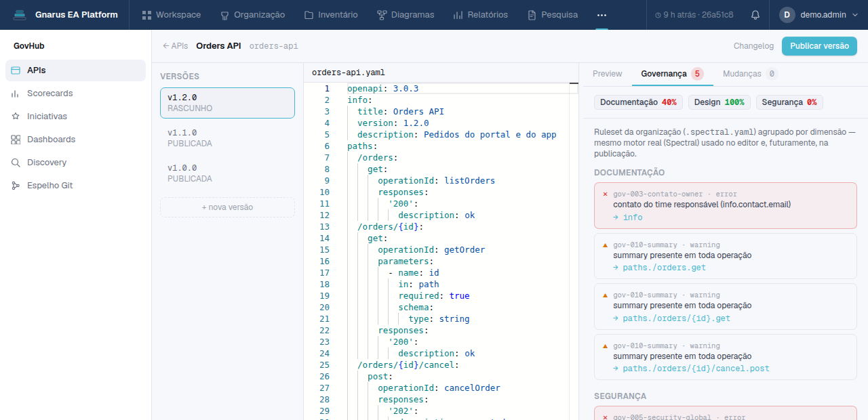Select Discovery in the GovHub sidebar
This screenshot has height=420, width=868.
tap(75, 163)
